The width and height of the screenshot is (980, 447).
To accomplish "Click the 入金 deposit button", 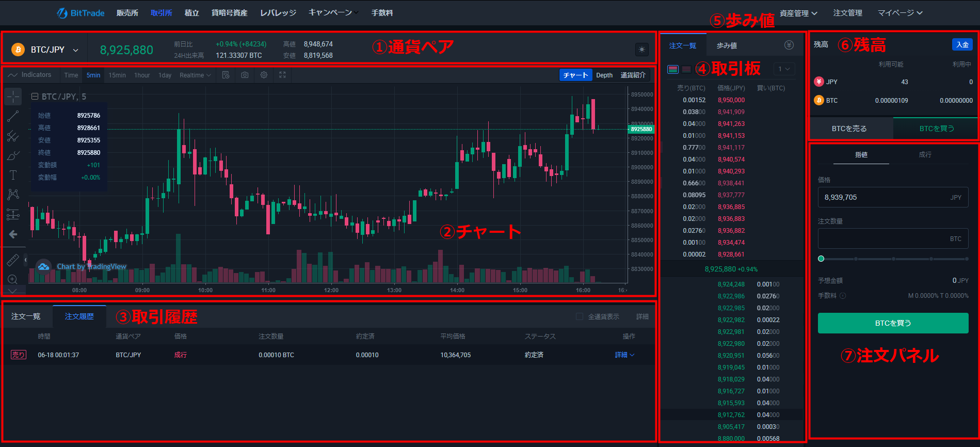I will pyautogui.click(x=962, y=44).
